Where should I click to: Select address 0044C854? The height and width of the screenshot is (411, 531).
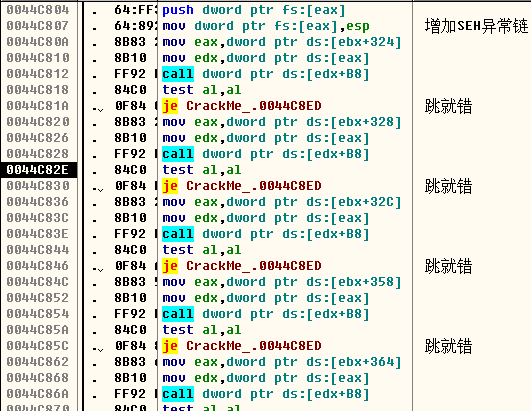[38, 314]
